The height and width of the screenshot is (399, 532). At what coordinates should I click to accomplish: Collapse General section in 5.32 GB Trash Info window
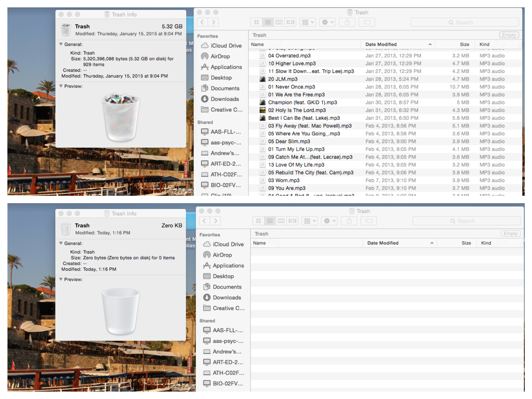[x=61, y=44]
